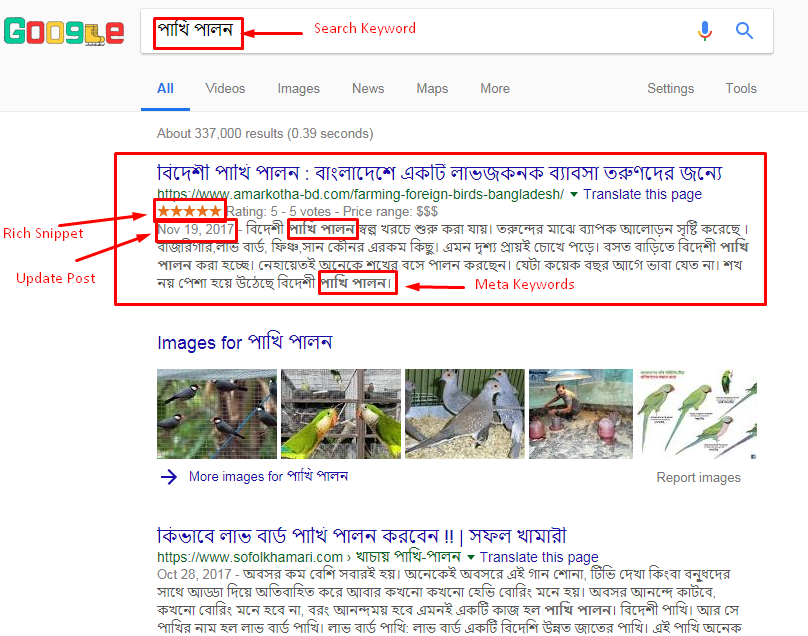Image resolution: width=808 pixels, height=636 pixels.
Task: Click the arrow icon beside More images
Action: [x=169, y=477]
